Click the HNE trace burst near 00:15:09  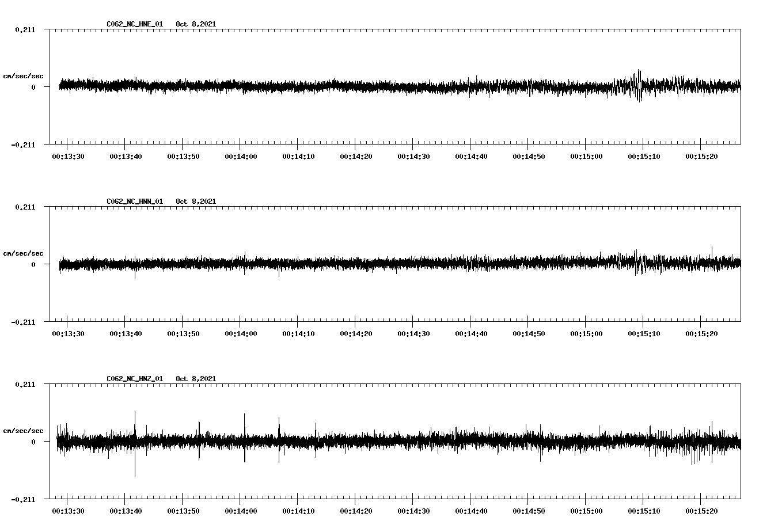coord(639,86)
